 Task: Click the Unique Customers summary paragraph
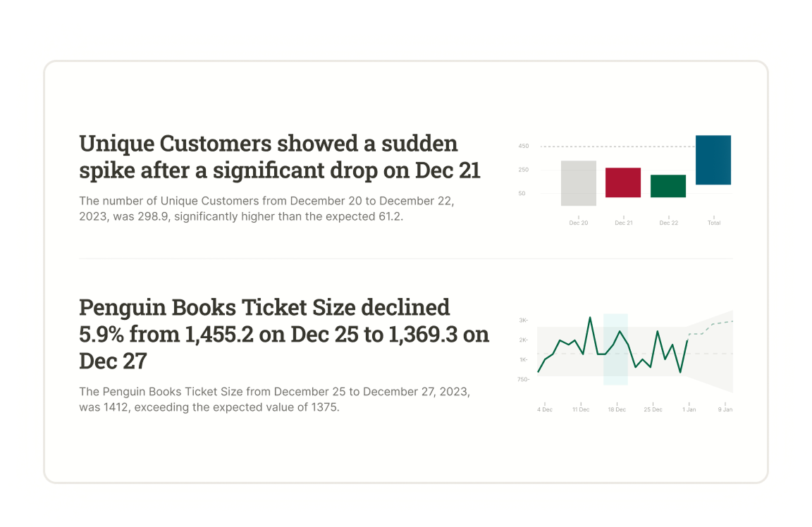pyautogui.click(x=266, y=209)
